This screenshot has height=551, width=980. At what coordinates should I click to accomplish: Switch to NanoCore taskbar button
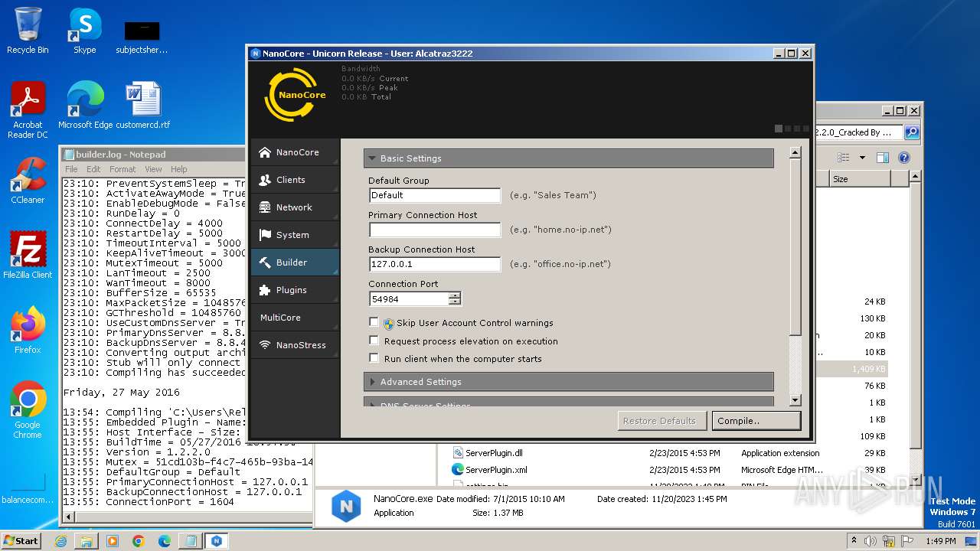pos(217,541)
